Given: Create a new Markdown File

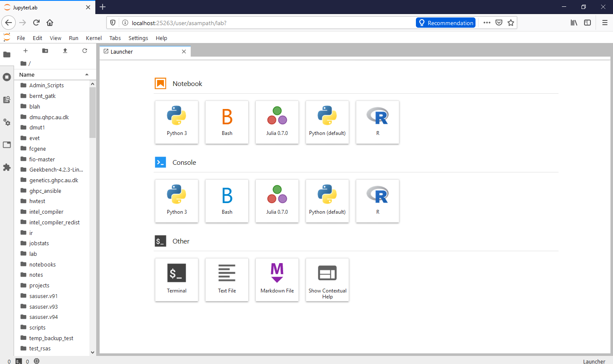Looking at the screenshot, I should [277, 280].
